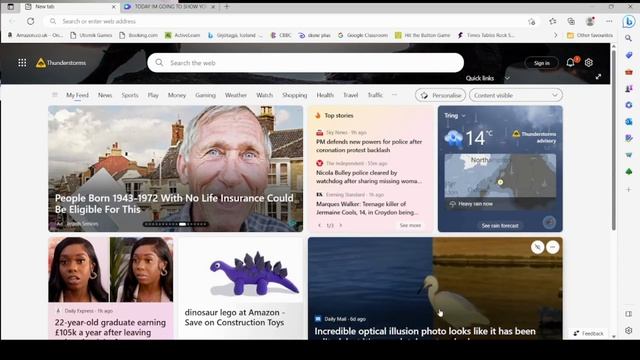Click the Sign in button
The height and width of the screenshot is (360, 640).
pyautogui.click(x=542, y=63)
